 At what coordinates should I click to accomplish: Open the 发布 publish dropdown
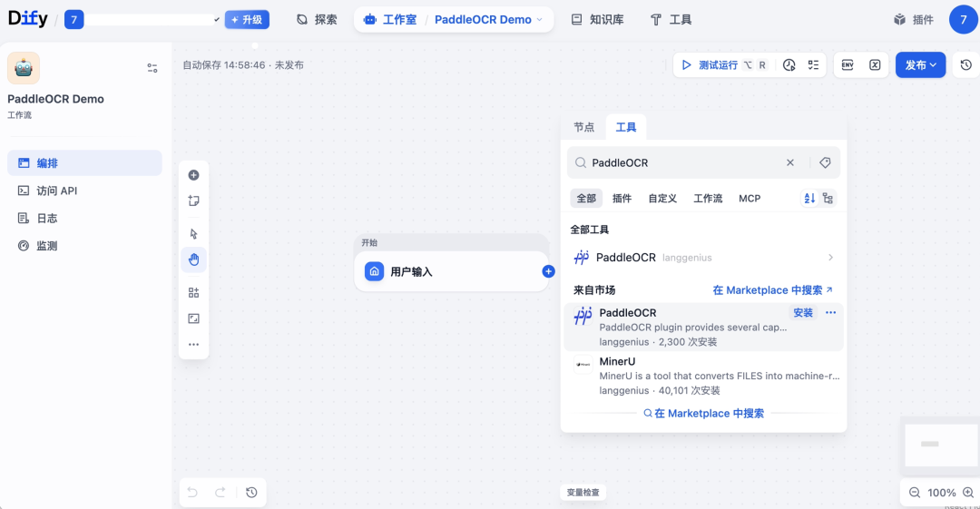(x=921, y=65)
